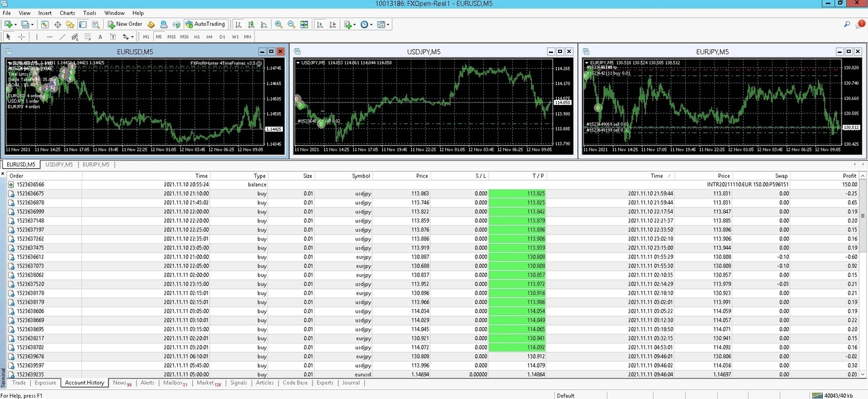Toggle the Navigator star icon

pyautogui.click(x=70, y=24)
